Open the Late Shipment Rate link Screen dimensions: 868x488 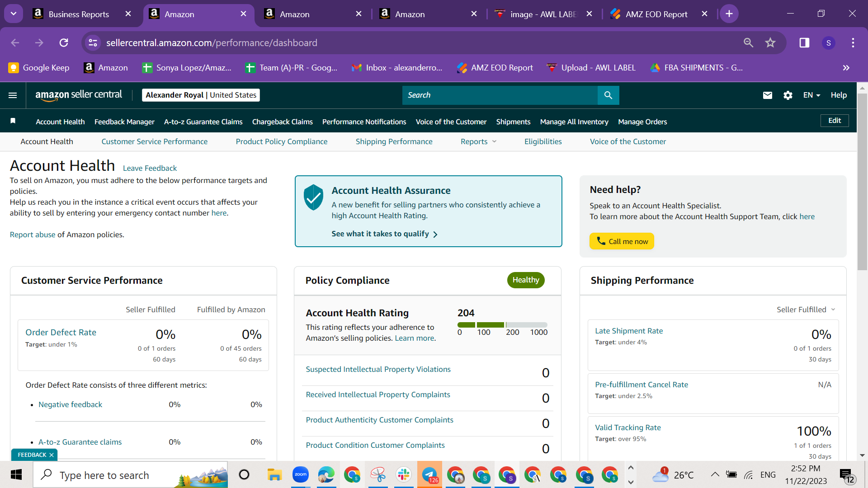[629, 331]
